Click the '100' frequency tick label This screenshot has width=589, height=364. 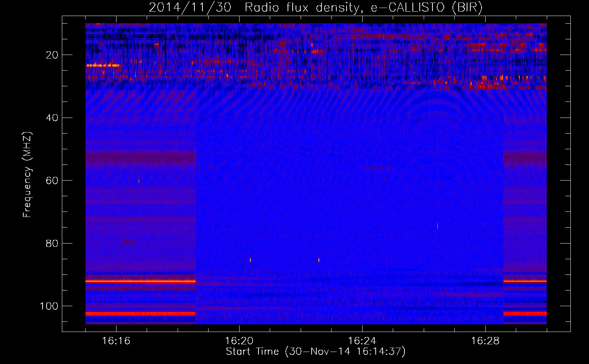pyautogui.click(x=49, y=306)
